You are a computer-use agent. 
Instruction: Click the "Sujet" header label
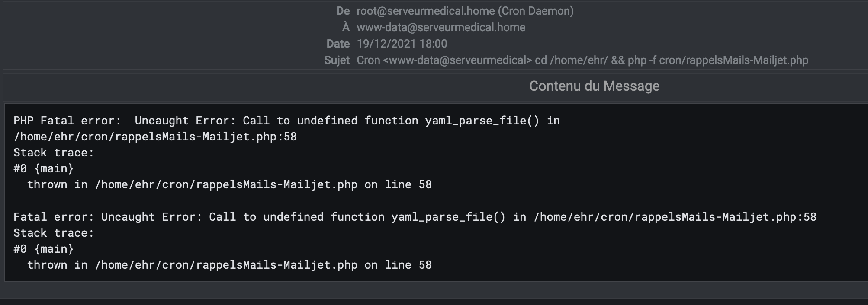click(x=337, y=60)
